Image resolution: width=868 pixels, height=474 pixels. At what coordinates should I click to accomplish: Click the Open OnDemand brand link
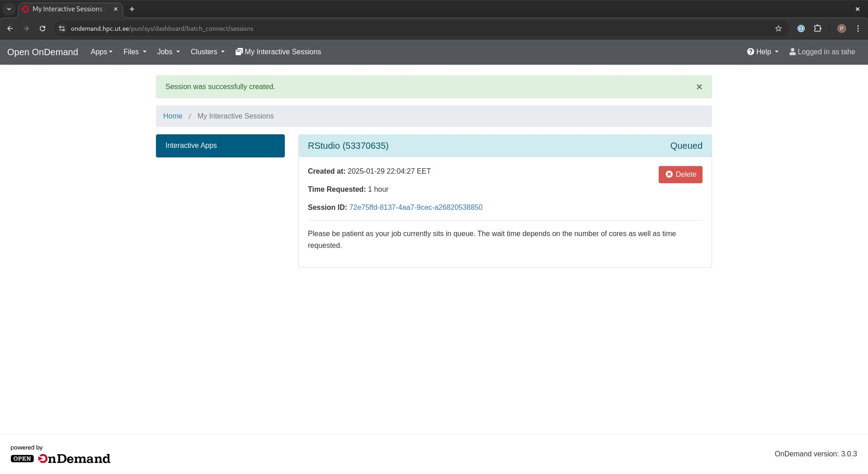(x=42, y=52)
